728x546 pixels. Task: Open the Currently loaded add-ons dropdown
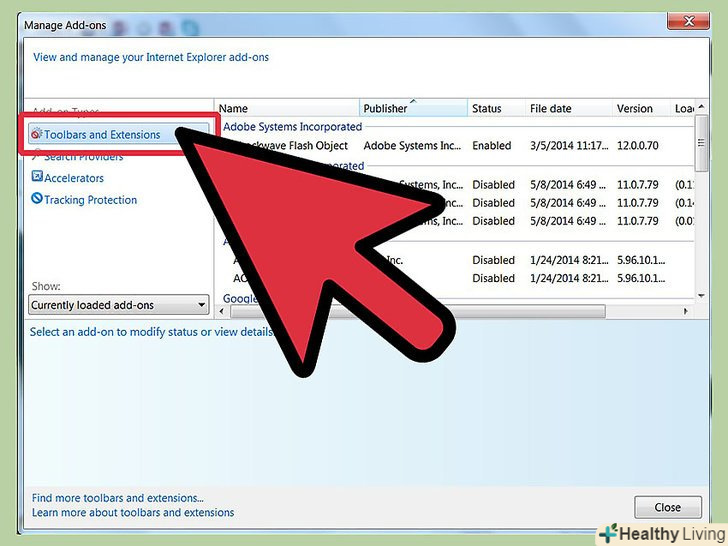tap(118, 305)
